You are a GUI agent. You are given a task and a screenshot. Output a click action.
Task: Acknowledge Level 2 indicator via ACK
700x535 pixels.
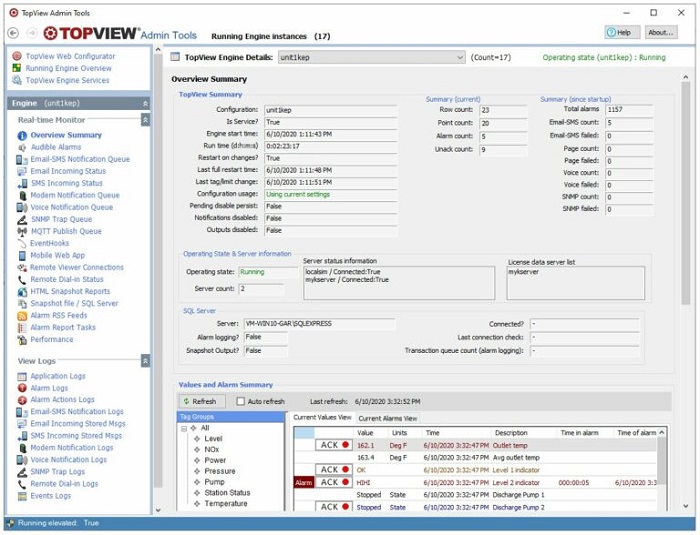coord(334,482)
